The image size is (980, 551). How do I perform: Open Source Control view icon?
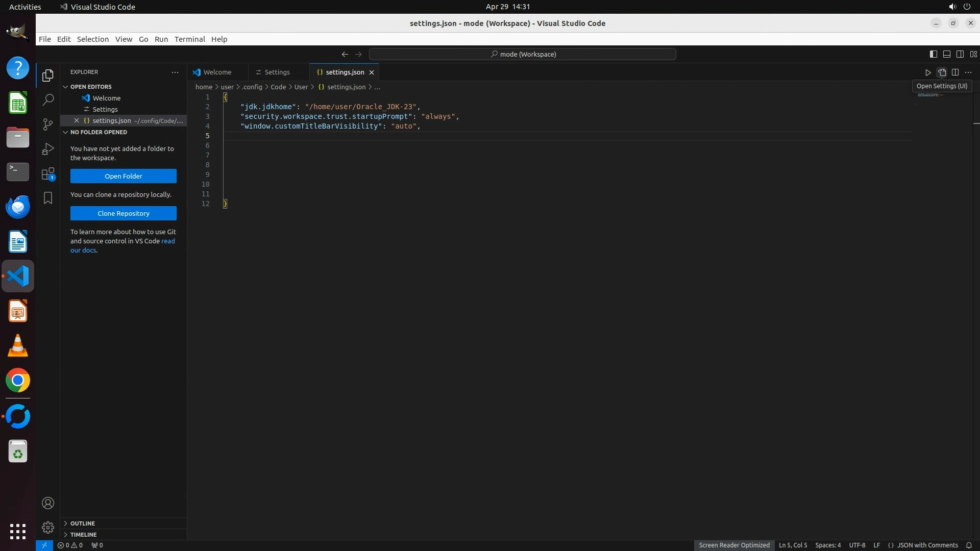[48, 124]
